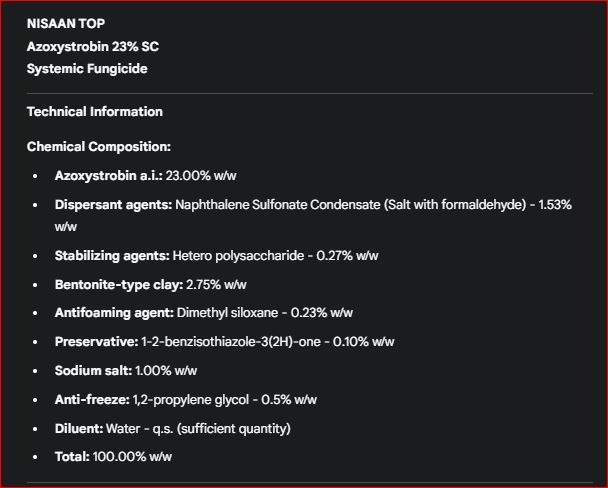Click the Diluent bold label

point(78,428)
